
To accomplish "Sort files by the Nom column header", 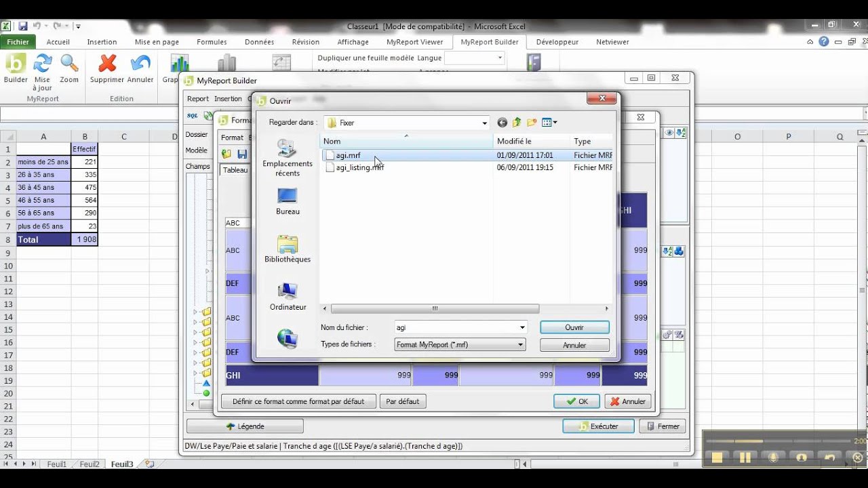I will tap(406, 141).
